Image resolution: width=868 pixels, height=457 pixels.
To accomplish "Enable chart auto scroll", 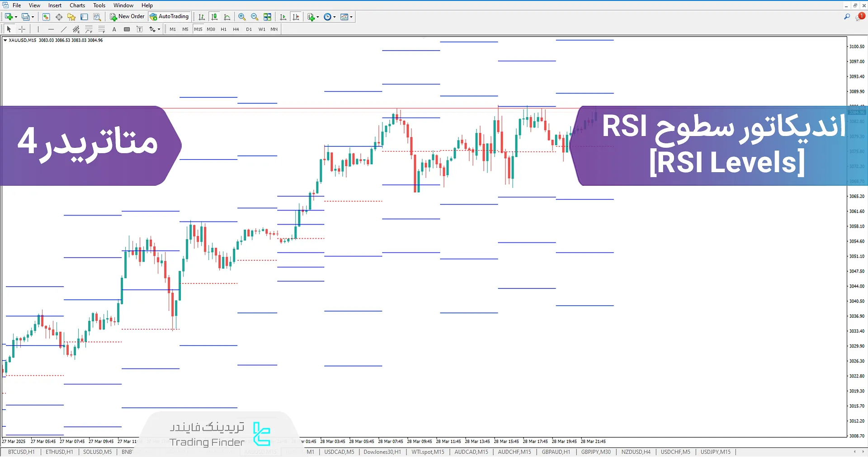I will (283, 17).
